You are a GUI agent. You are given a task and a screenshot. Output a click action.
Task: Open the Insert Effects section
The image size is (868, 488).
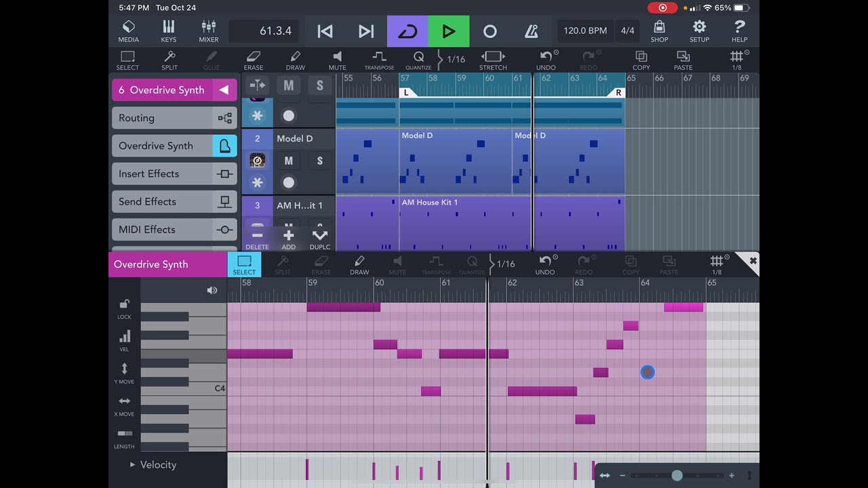click(x=174, y=174)
